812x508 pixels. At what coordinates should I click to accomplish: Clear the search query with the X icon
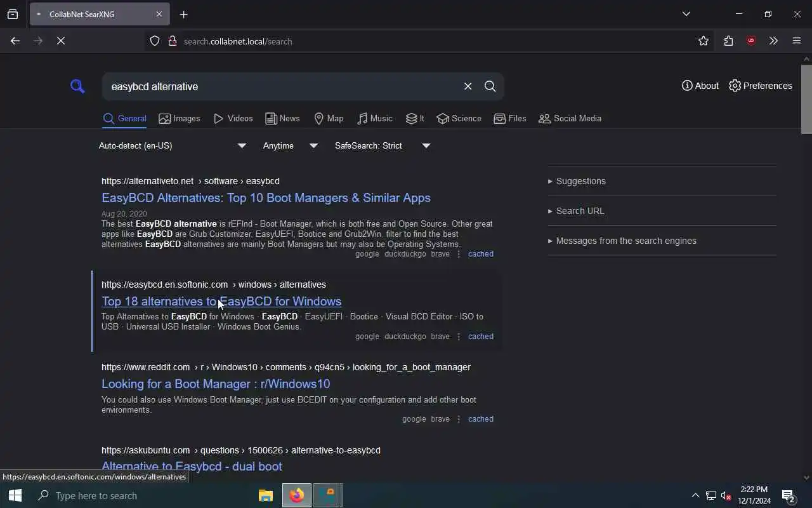click(468, 86)
